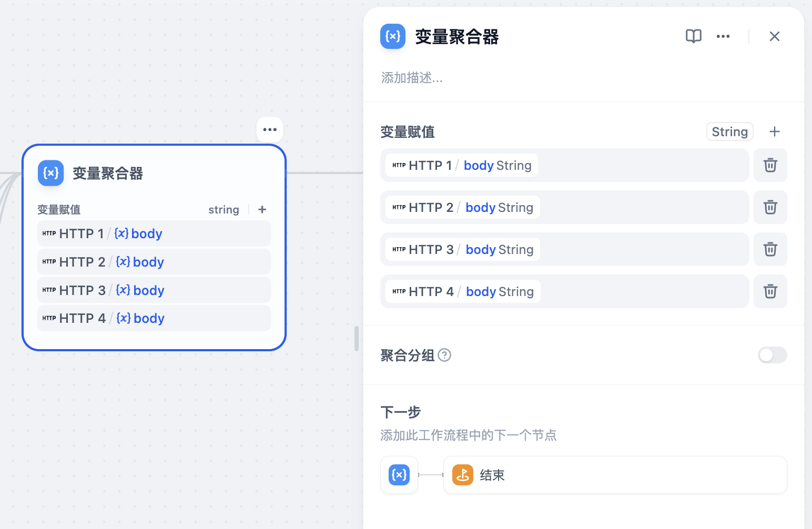812x529 pixels.
Task: Delete the HTTP 2 body variable
Action: [770, 207]
